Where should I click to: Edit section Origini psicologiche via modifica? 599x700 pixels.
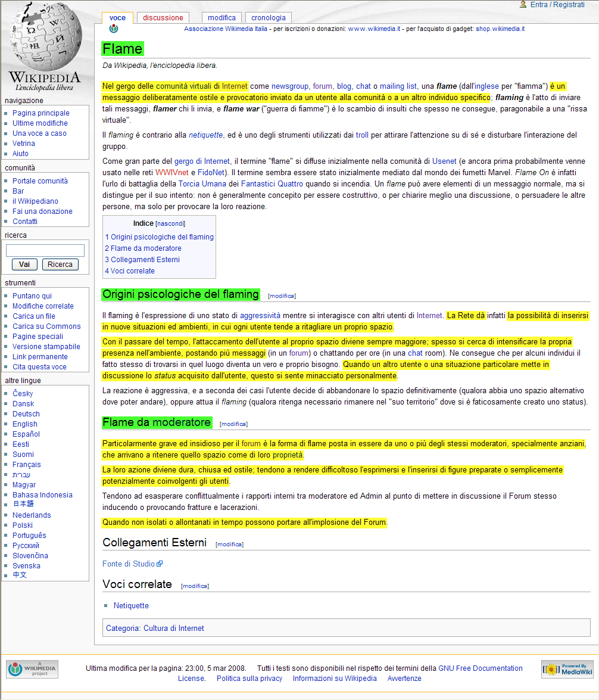282,296
